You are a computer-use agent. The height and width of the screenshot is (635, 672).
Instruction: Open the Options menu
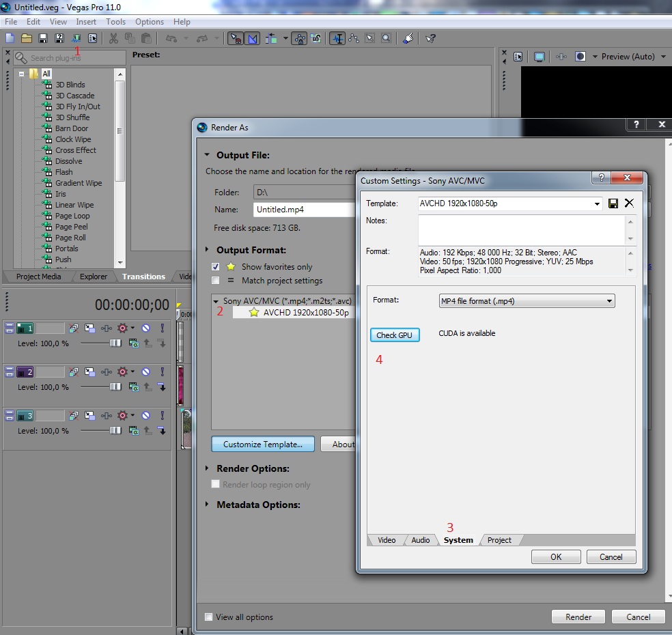point(150,22)
